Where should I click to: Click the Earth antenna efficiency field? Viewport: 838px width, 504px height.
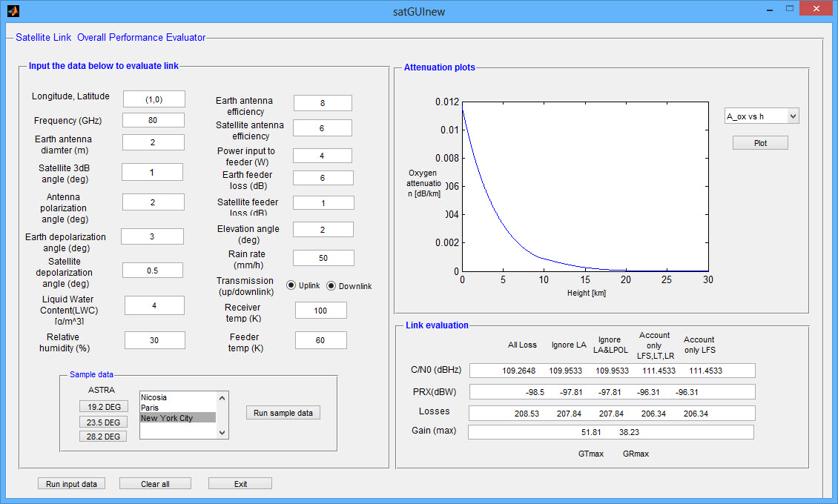point(323,103)
